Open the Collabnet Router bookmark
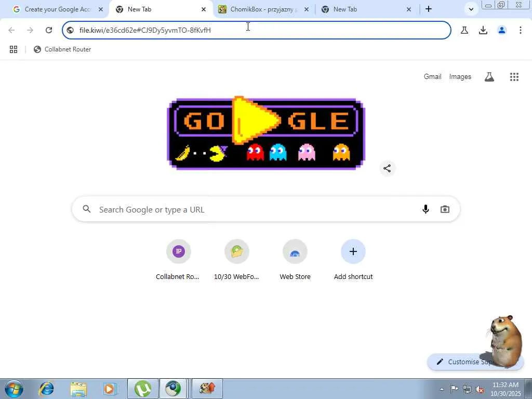Image resolution: width=532 pixels, height=399 pixels. click(x=62, y=49)
